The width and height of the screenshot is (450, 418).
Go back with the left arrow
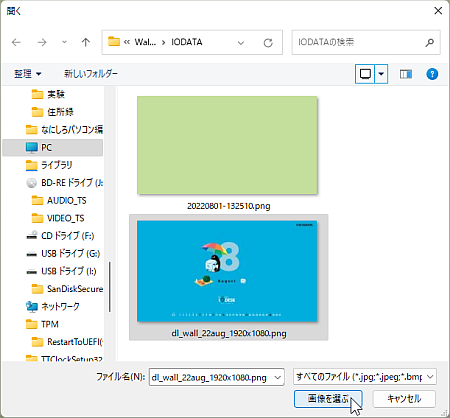click(16, 42)
